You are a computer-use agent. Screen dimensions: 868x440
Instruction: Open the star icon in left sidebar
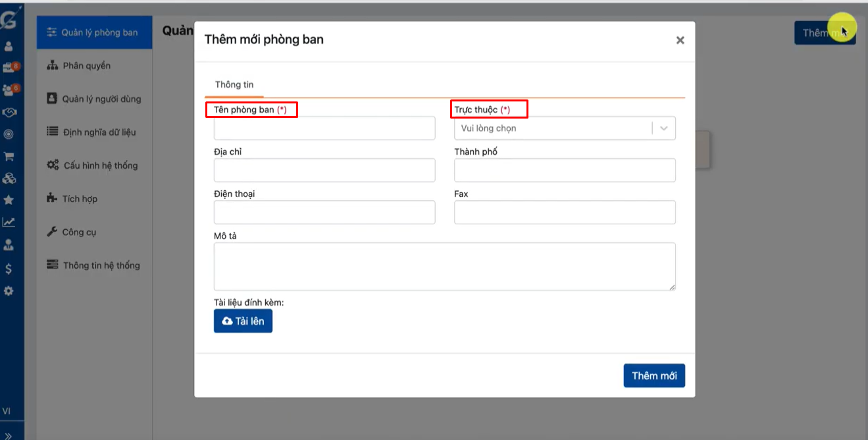[x=9, y=200]
